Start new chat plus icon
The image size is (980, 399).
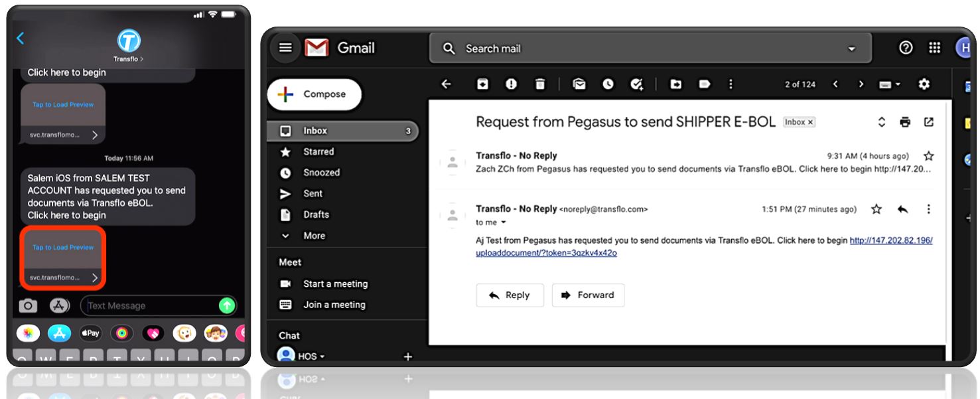[408, 357]
